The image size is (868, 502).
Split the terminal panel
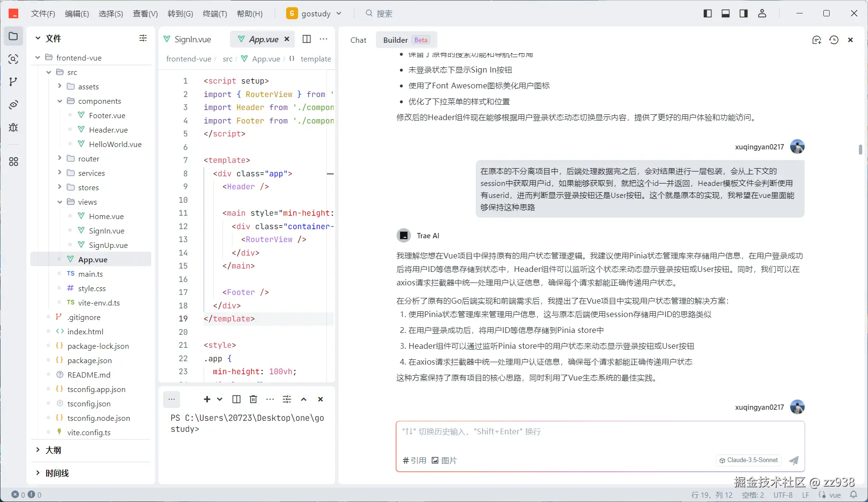(x=236, y=399)
